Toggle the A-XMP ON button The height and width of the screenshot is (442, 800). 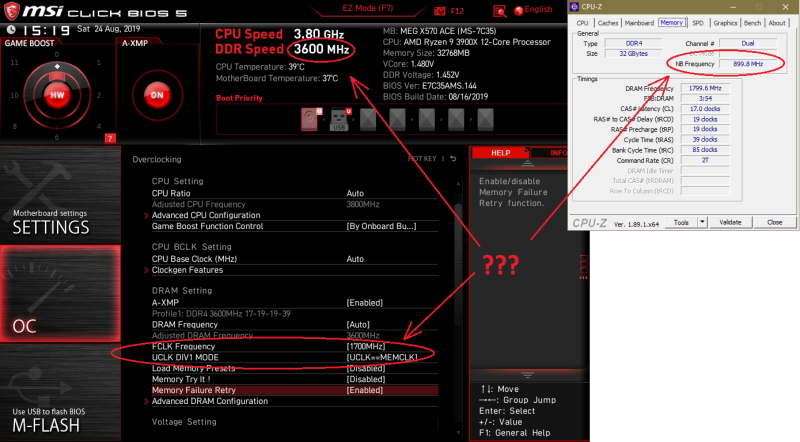click(157, 95)
